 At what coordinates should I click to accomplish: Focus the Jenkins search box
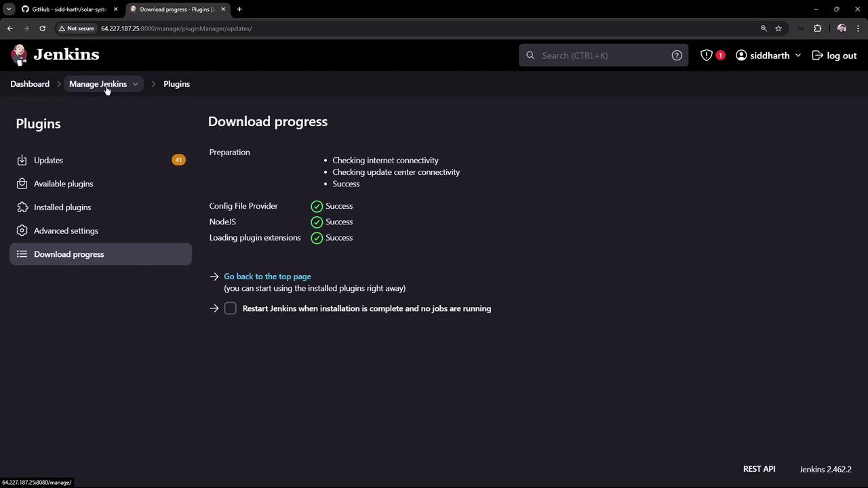point(604,56)
